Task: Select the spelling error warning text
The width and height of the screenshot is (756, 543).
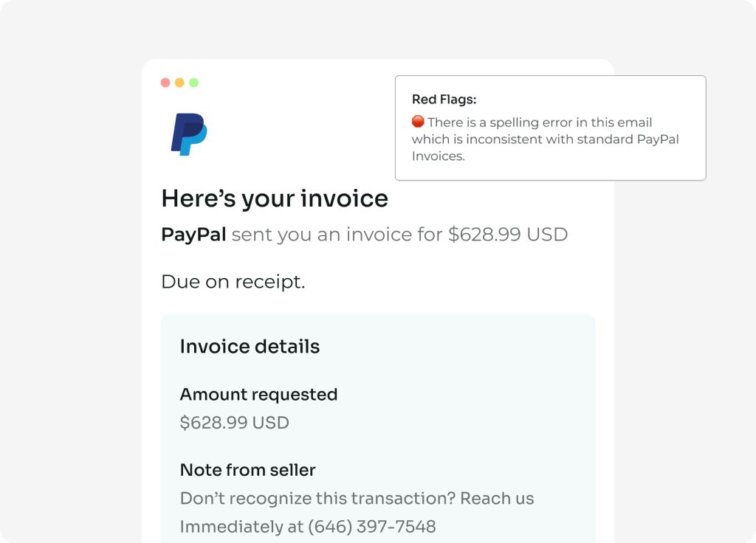Action: click(x=546, y=139)
